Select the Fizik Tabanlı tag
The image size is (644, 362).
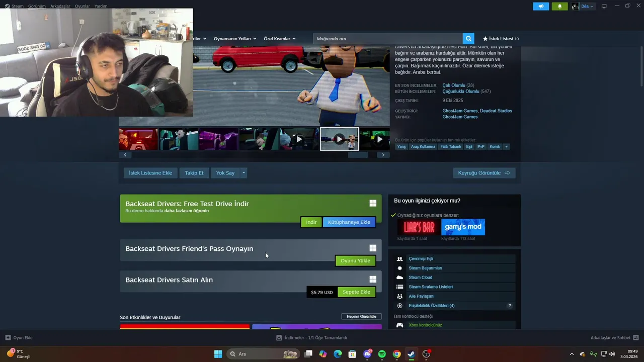tap(451, 147)
